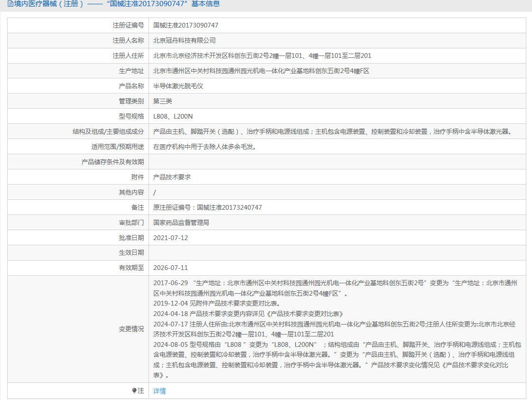Click approval date 2021-07-12
Screen dimensions: 532x400
coord(171,238)
